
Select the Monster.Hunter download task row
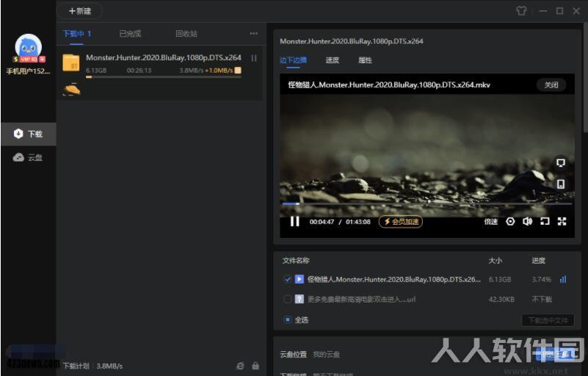pyautogui.click(x=159, y=73)
